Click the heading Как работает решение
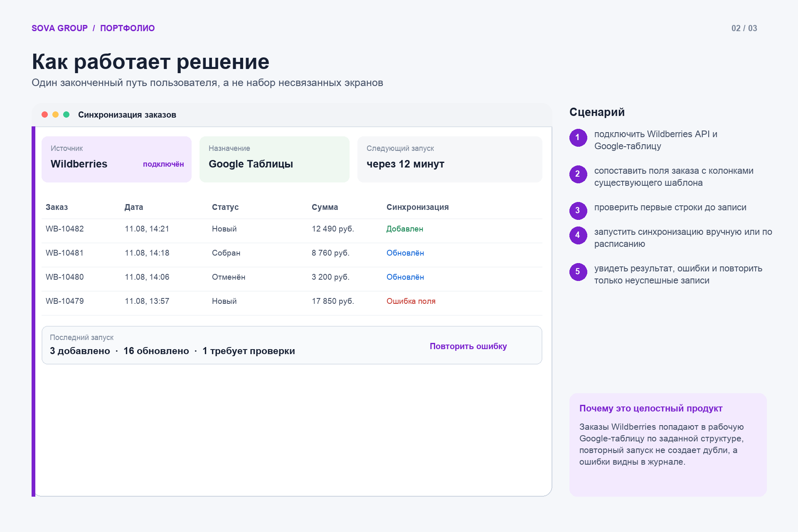This screenshot has width=798, height=532. coord(150,62)
